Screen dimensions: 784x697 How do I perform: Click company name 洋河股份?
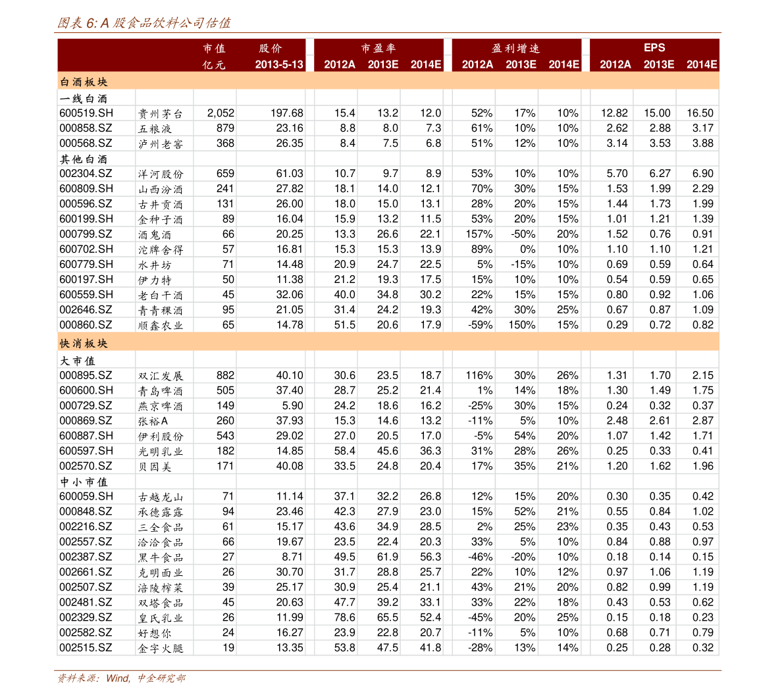tap(161, 174)
